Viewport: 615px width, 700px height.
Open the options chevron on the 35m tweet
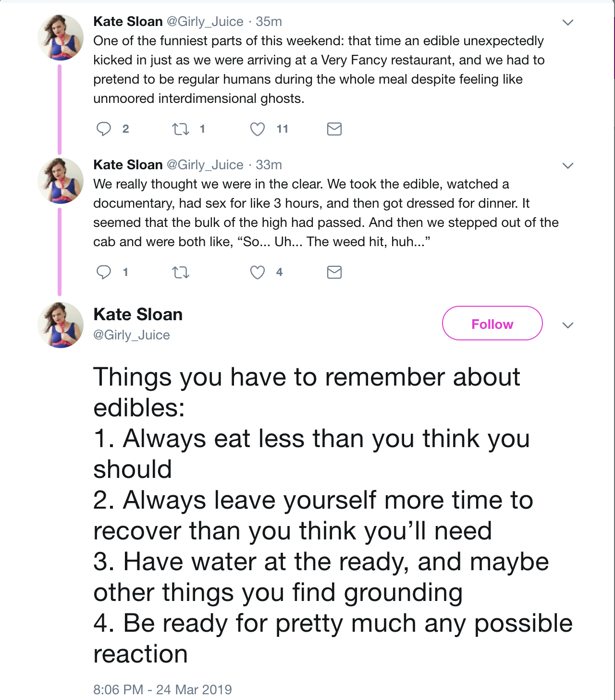pyautogui.click(x=568, y=22)
